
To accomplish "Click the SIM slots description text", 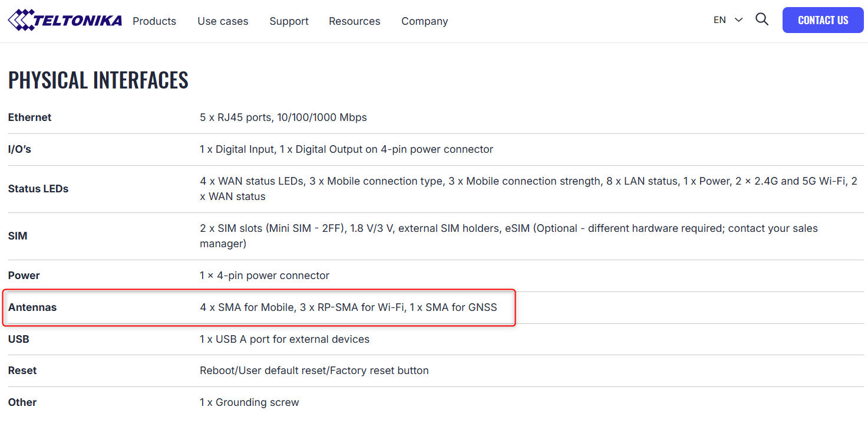I will pos(509,236).
